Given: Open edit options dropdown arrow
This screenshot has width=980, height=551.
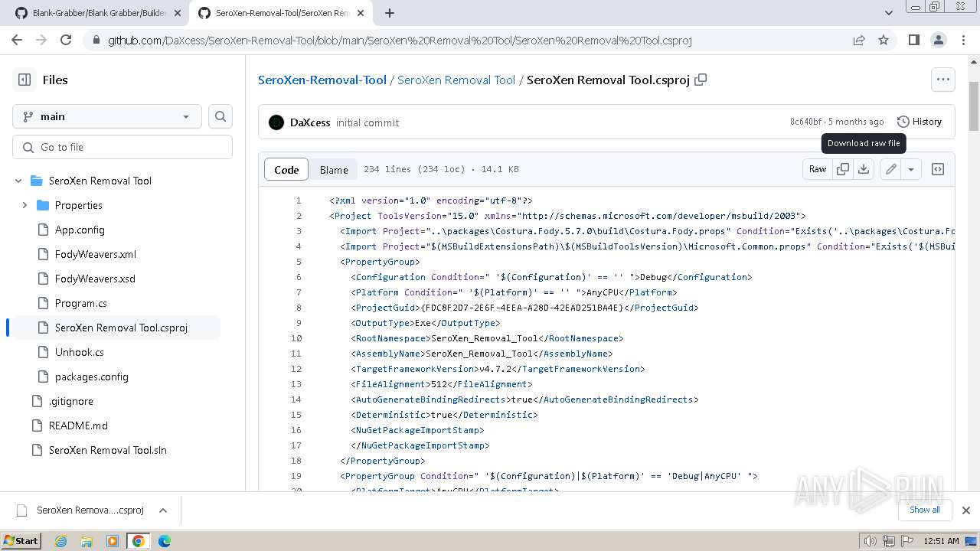Looking at the screenshot, I should (911, 169).
